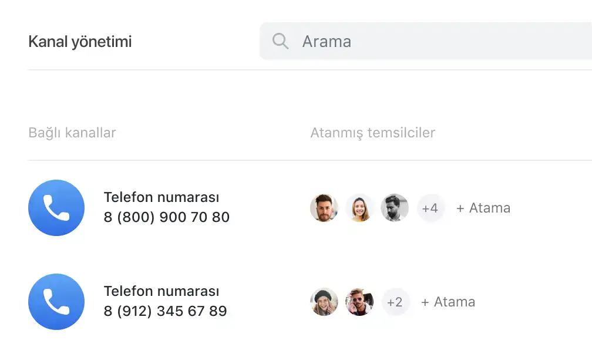Click phone icon for 8 (800) 900 70 80
Screen dimensions: 592x364
click(56, 208)
